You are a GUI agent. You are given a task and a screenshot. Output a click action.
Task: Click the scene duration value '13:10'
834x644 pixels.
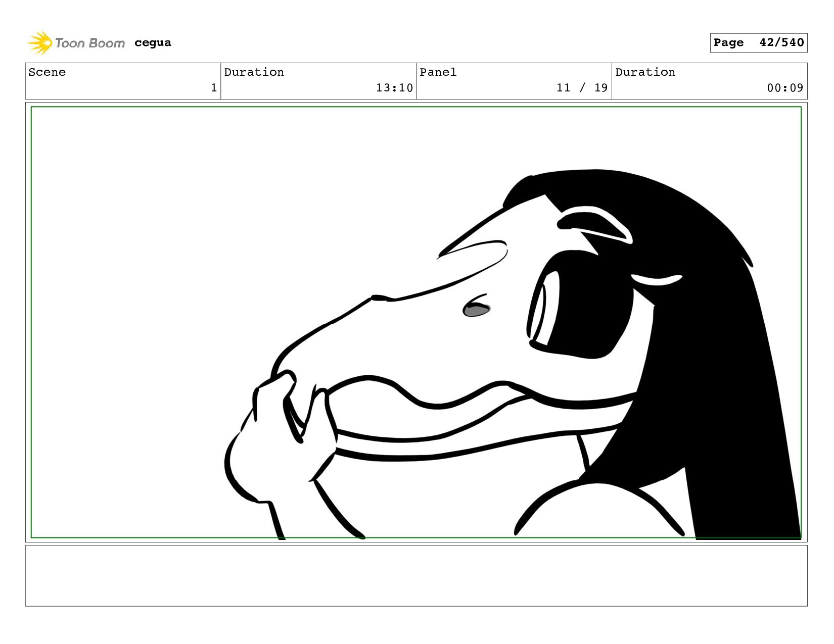pyautogui.click(x=394, y=88)
